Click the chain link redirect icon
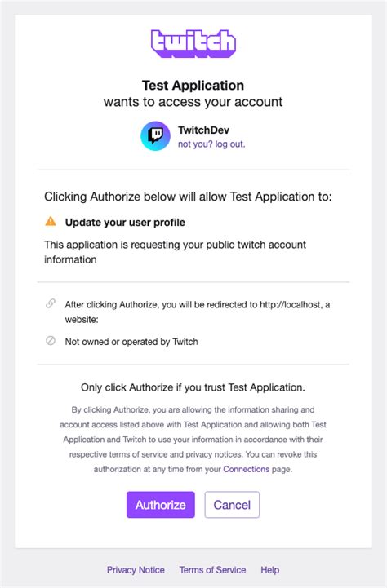The image size is (387, 588). pos(51,303)
